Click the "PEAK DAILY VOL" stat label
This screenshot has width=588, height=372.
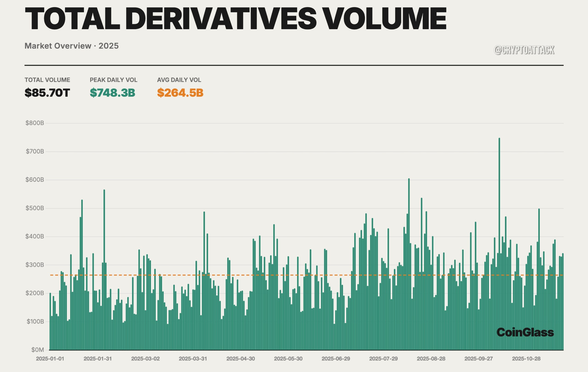(x=113, y=80)
